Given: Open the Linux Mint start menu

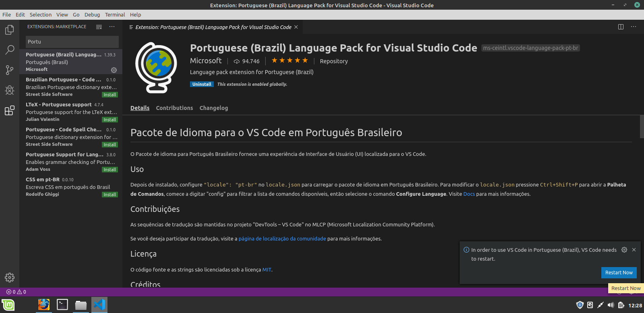Looking at the screenshot, I should tap(8, 305).
